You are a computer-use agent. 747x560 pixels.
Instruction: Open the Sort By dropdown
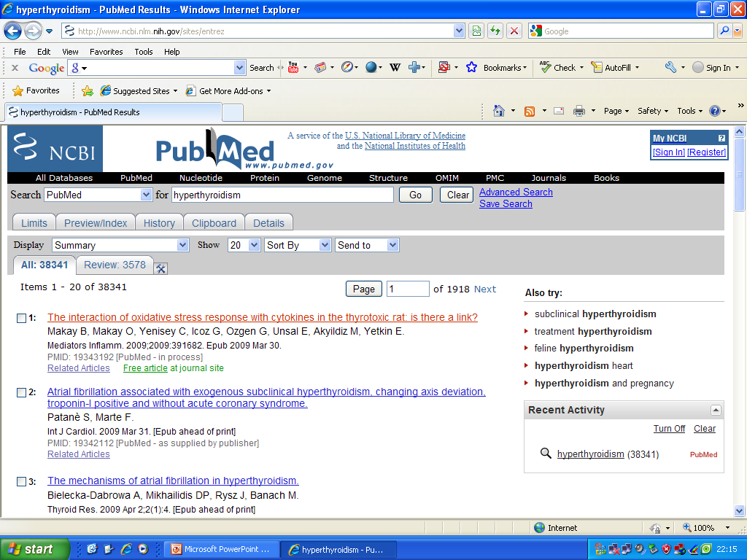tap(325, 245)
